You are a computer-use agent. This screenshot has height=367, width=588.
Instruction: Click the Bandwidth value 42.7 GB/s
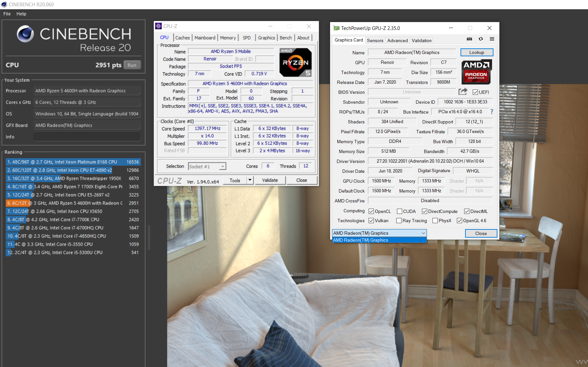coord(470,151)
